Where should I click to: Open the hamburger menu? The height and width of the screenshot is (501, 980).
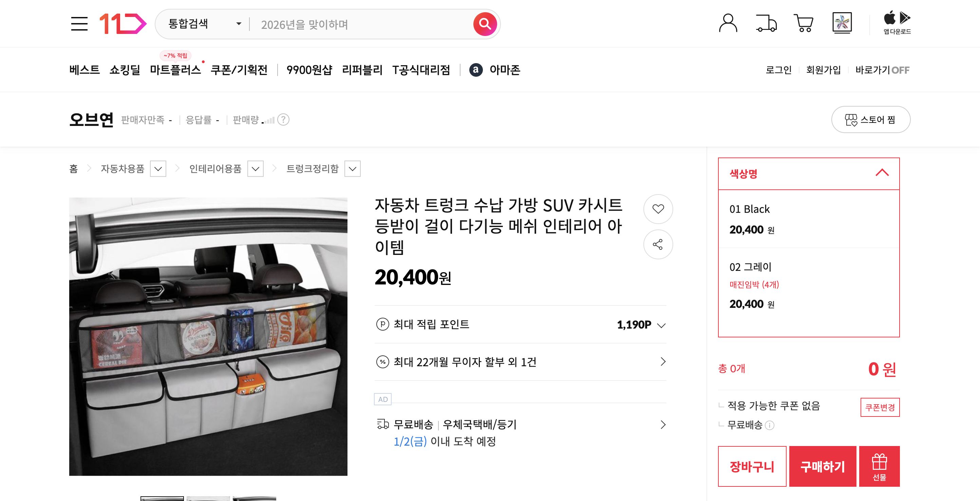tap(80, 23)
